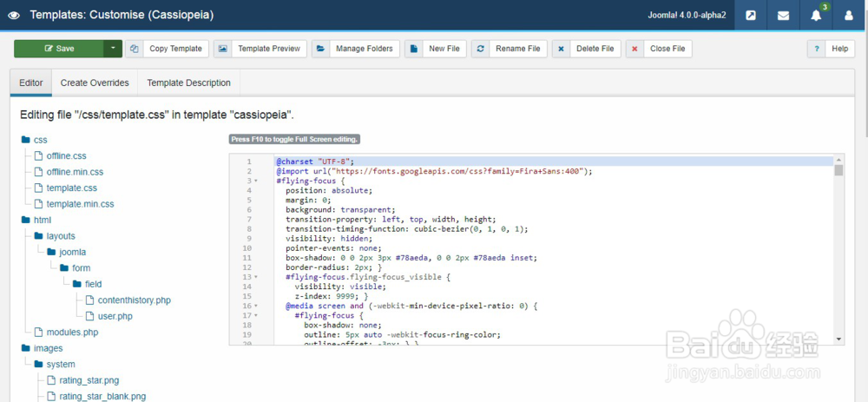
Task: Click Rename File
Action: click(510, 49)
